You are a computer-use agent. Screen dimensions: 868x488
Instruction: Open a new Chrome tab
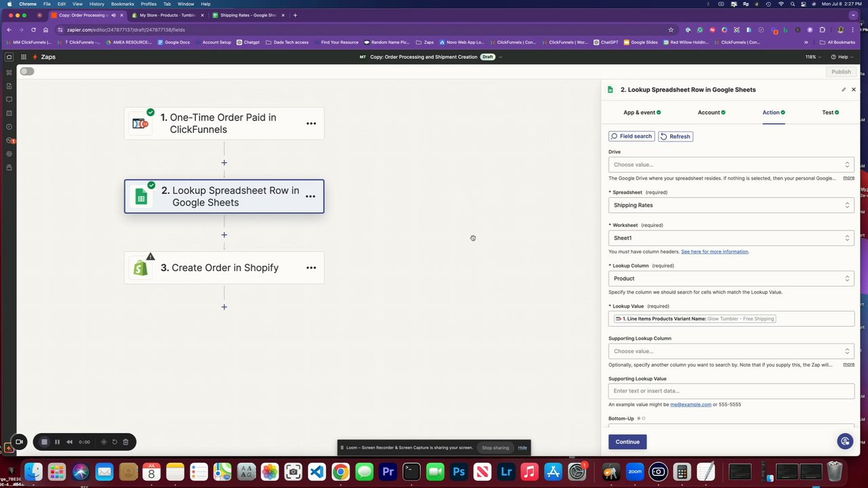coord(295,15)
